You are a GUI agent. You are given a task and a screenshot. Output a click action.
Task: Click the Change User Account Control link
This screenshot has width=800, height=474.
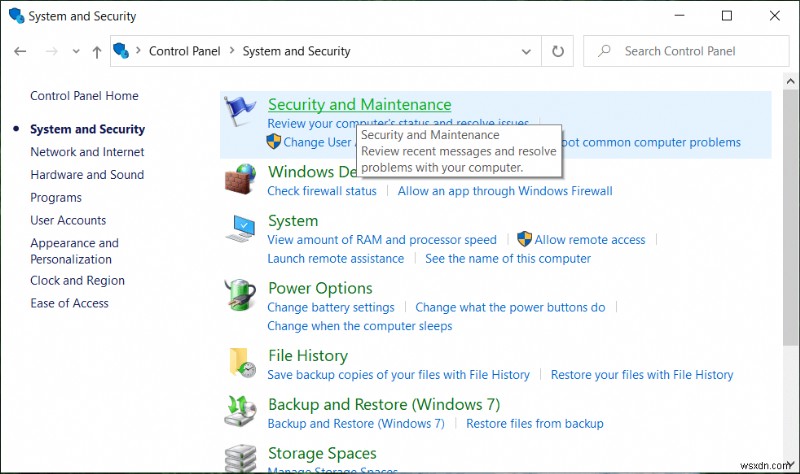pyautogui.click(x=317, y=142)
